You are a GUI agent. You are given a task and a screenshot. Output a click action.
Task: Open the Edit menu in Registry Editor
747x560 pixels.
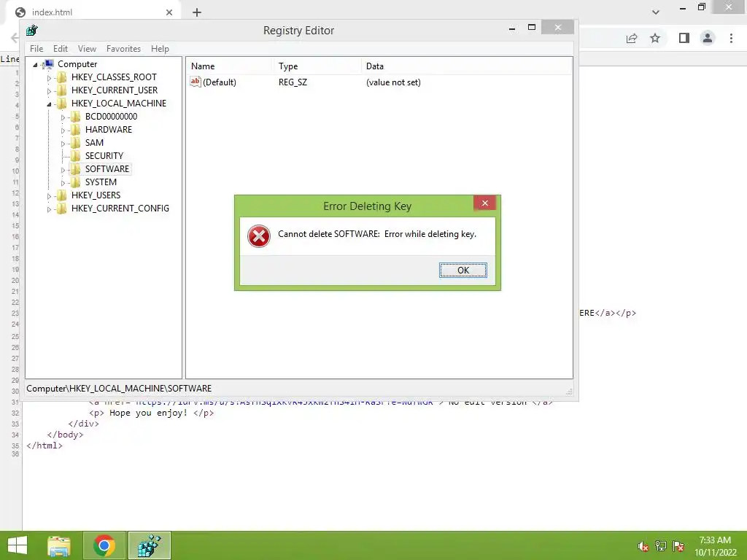[60, 49]
